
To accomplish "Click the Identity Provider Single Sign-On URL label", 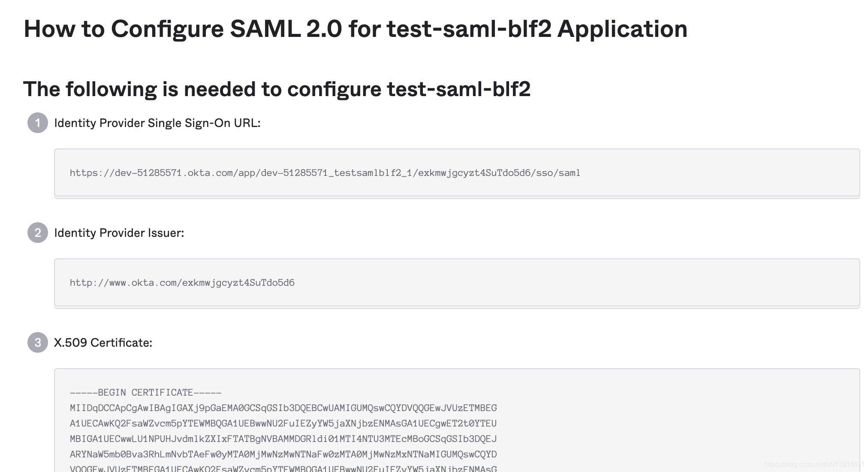I will click(157, 123).
